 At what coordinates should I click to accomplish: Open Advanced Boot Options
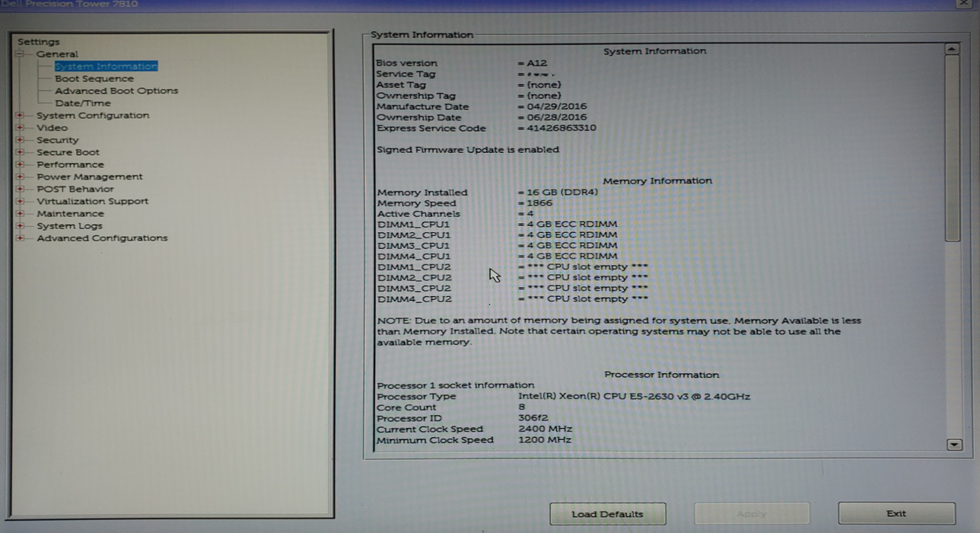[116, 91]
